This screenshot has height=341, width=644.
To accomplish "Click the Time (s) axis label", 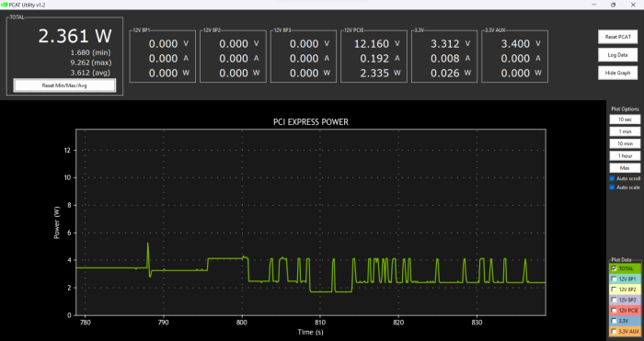I will click(x=311, y=332).
